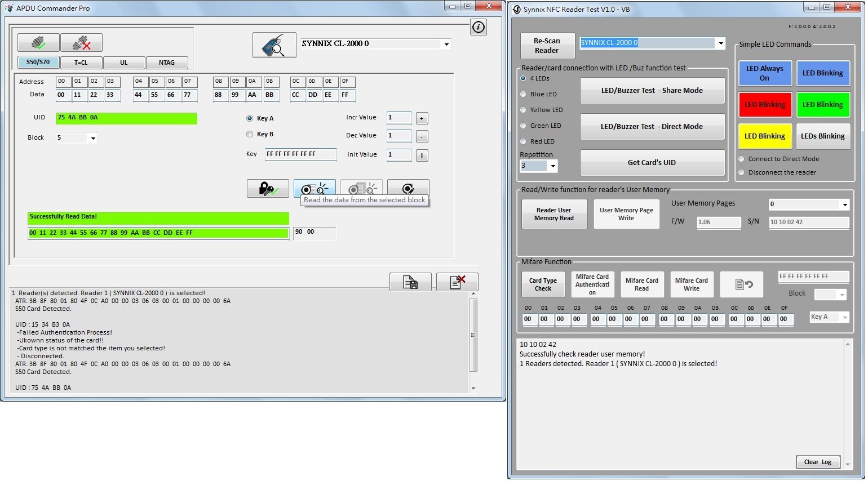This screenshot has height=481, width=868.
Task: Click the red LED Blinking button
Action: (x=765, y=105)
